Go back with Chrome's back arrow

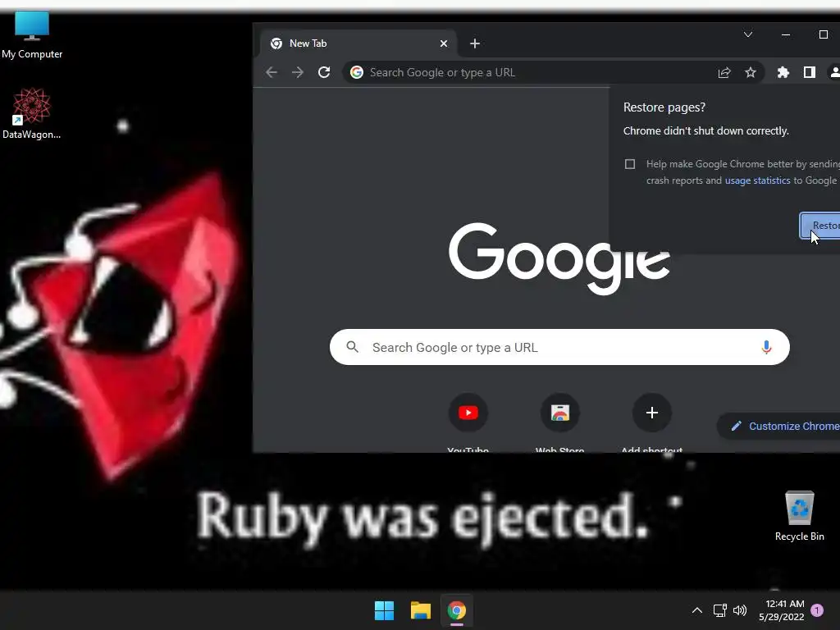(272, 72)
